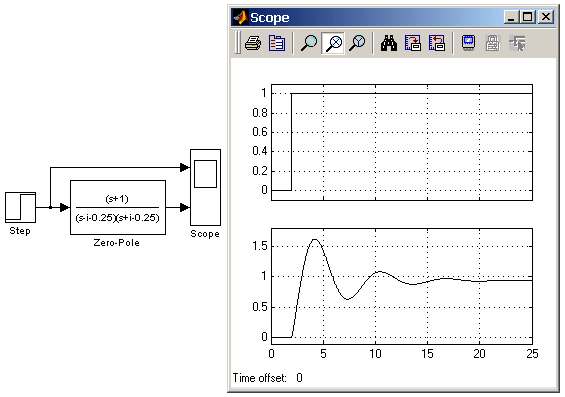Click y-axis label 1.5 on lower plot
The image size is (565, 397).
click(x=260, y=246)
